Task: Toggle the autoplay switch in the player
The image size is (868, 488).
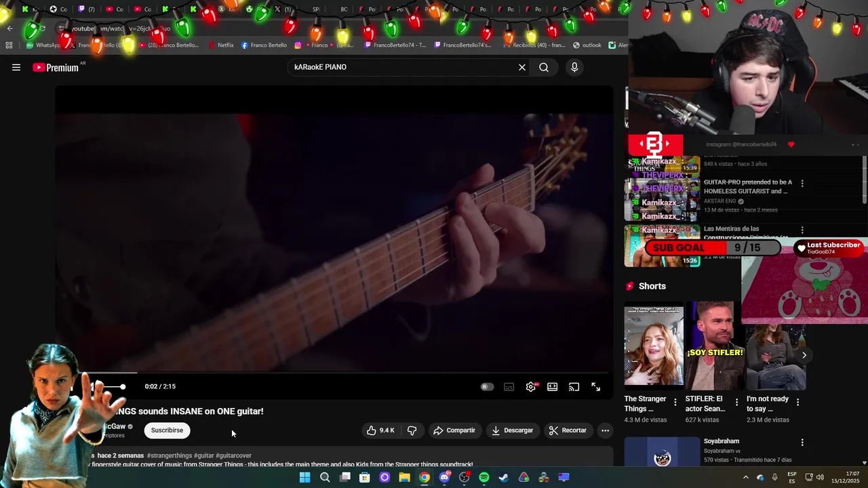Action: 487,386
